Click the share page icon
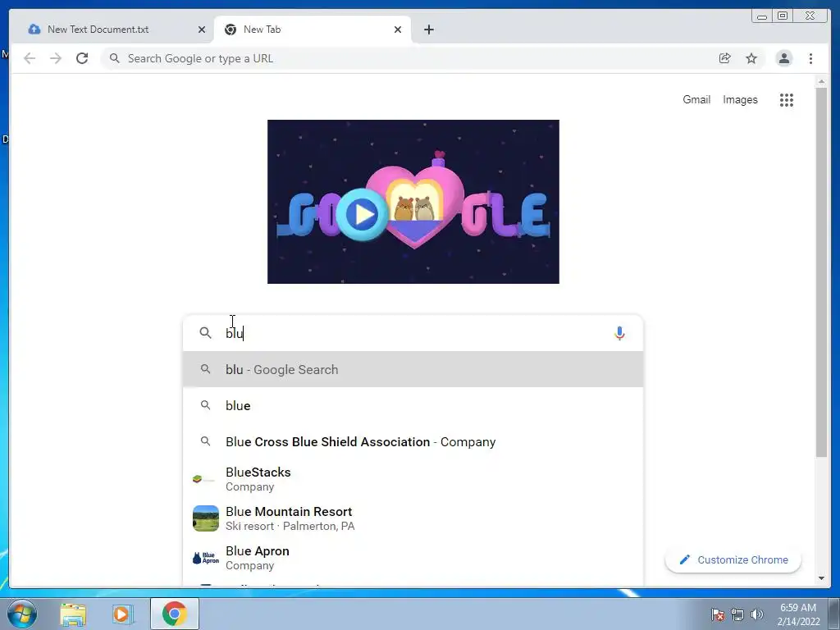840x630 pixels. pyautogui.click(x=724, y=58)
